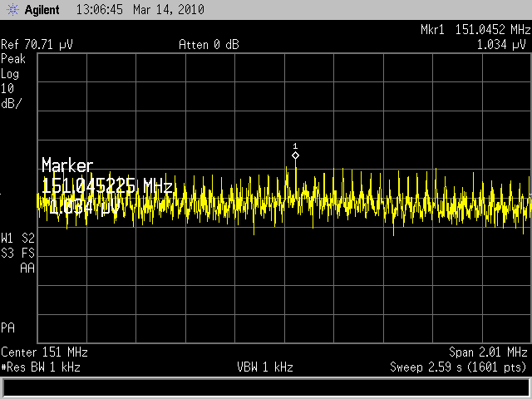The height and width of the screenshot is (399, 532).
Task: Click the S3 FS trace status indicator
Action: [x=18, y=252]
